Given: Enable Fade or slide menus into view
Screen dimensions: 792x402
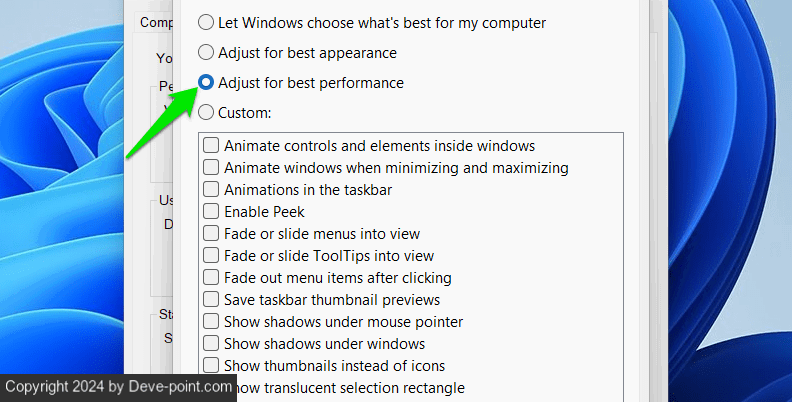Looking at the screenshot, I should (x=212, y=234).
